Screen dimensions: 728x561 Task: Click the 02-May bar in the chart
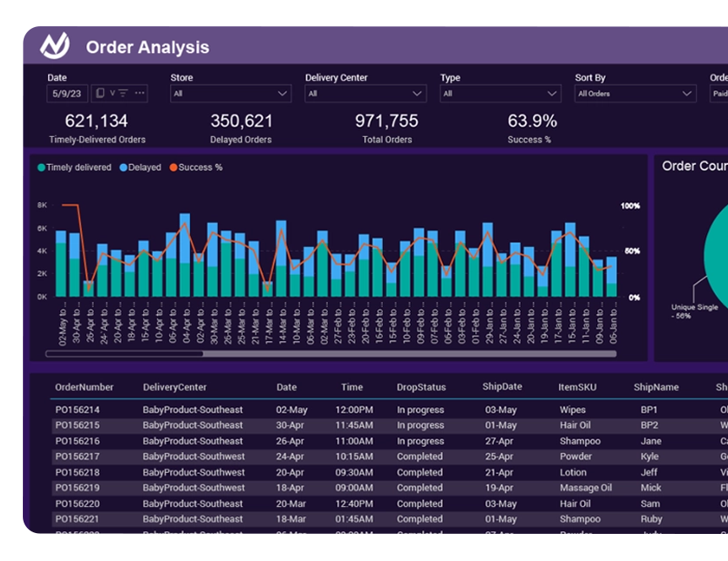coord(61,263)
